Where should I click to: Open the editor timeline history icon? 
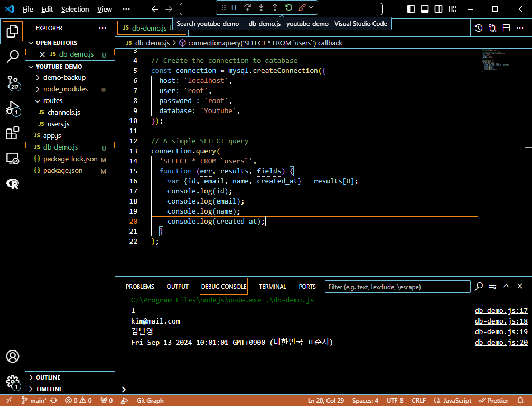coord(479,28)
